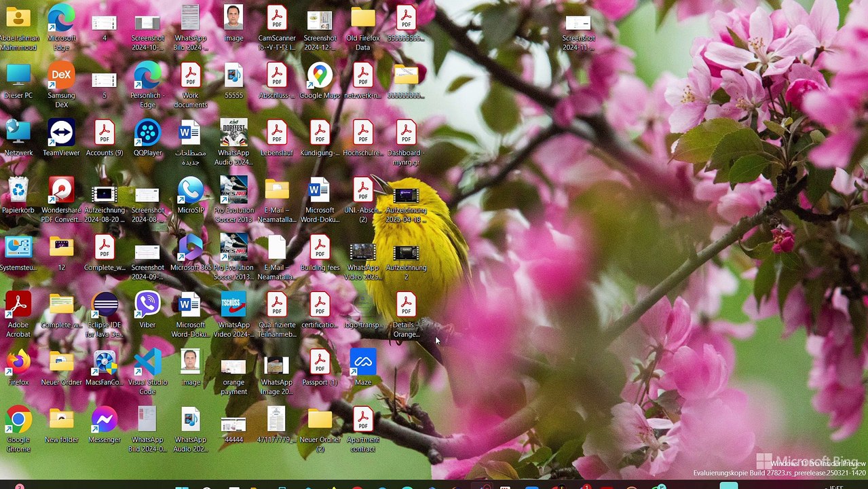
Task: Select the CamScanner PDF file
Action: coord(276,28)
